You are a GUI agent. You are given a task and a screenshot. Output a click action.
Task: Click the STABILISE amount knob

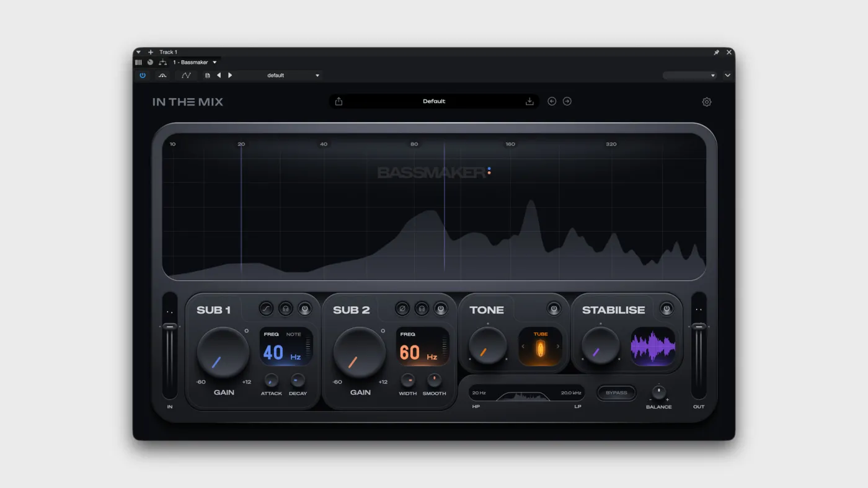(x=601, y=345)
